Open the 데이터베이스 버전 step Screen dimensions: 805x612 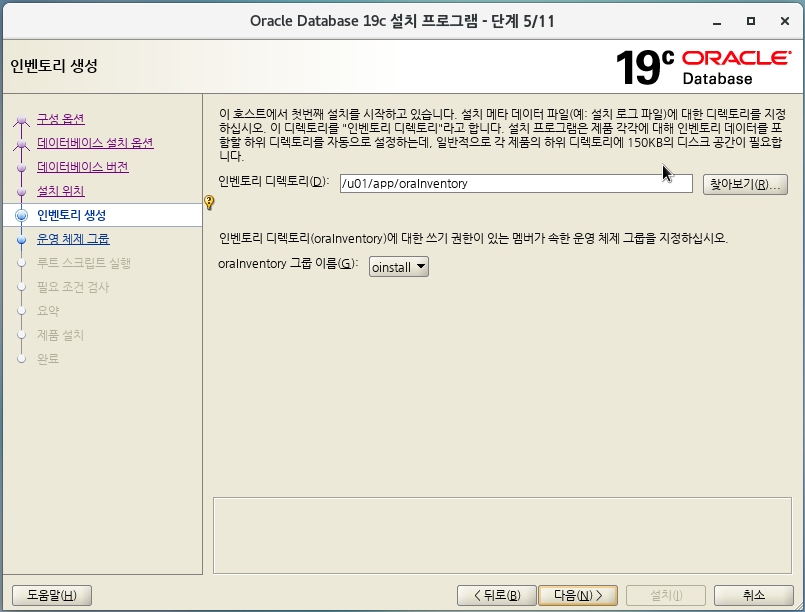click(x=83, y=167)
